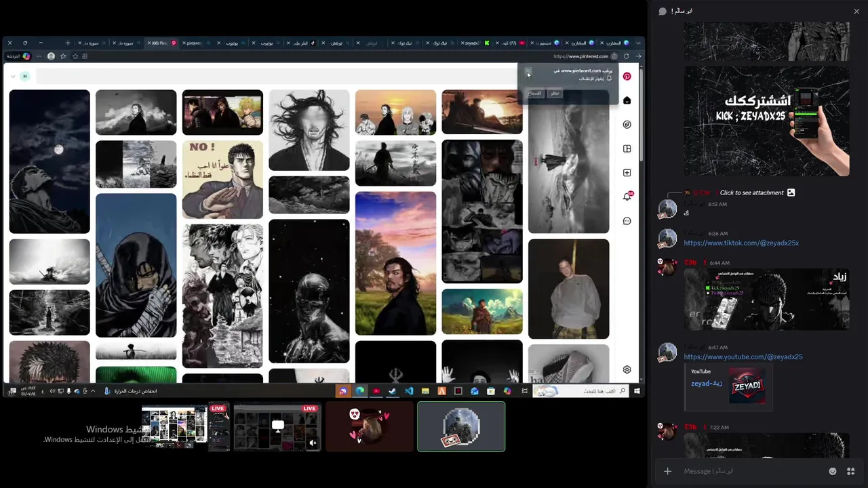Expand the Pinterest account chevron beside H avatar
Screen dimensions: 868x488
pyautogui.click(x=13, y=77)
